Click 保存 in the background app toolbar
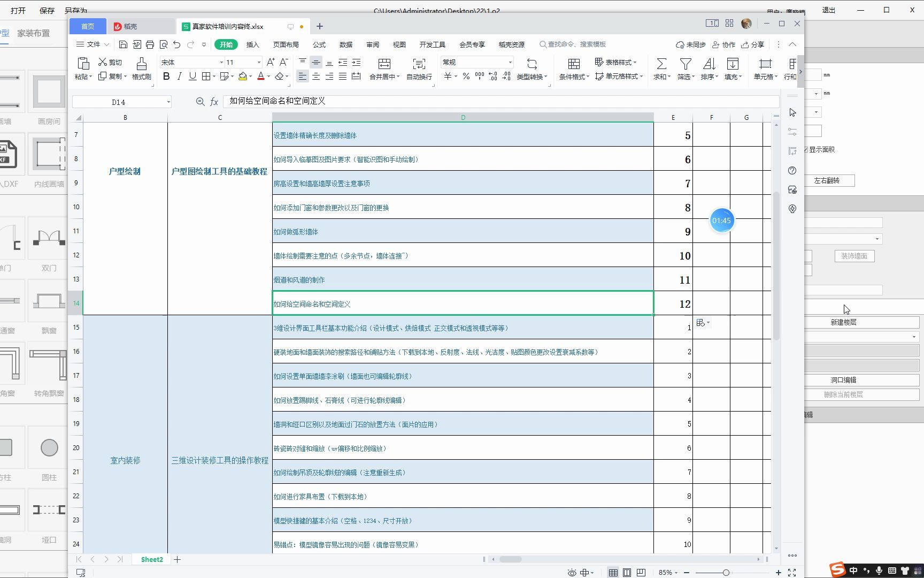 click(47, 10)
